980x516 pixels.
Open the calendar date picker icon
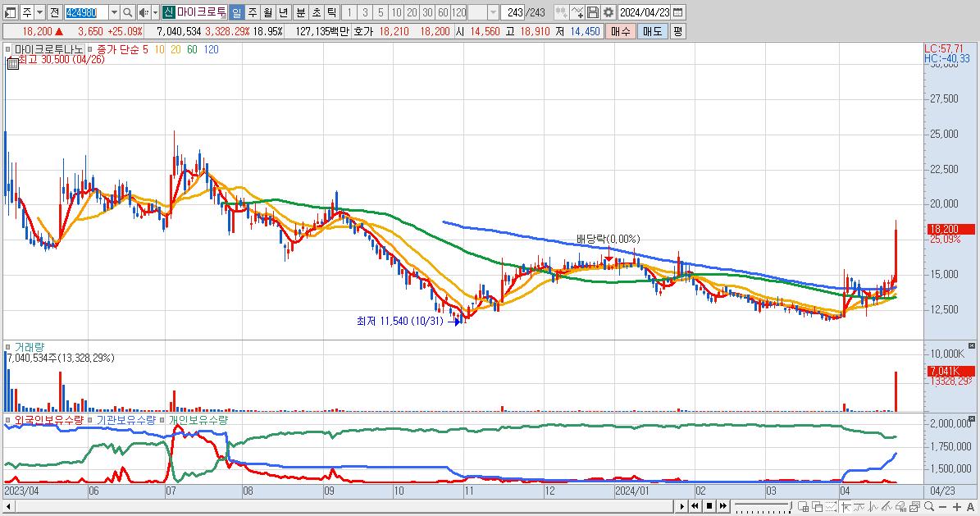pyautogui.click(x=677, y=12)
